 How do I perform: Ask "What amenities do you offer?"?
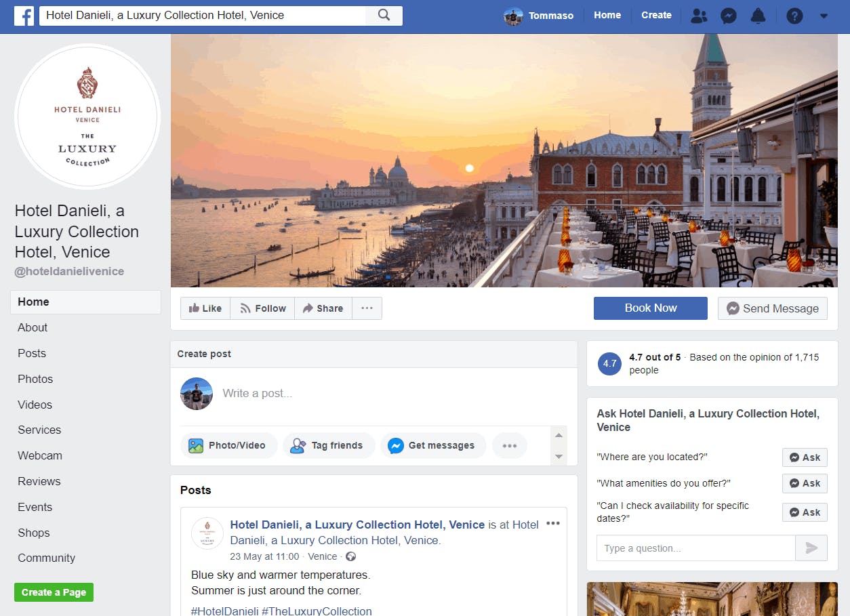tap(805, 483)
